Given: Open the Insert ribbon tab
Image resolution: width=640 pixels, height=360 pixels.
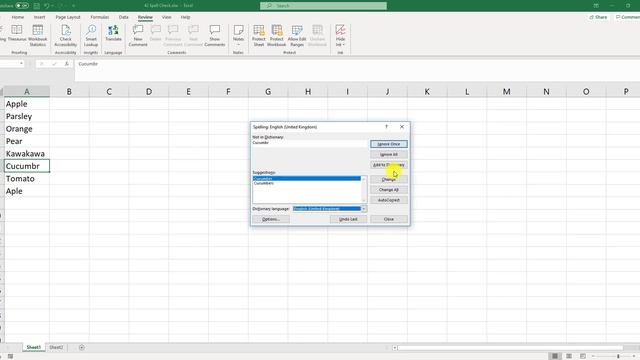Looking at the screenshot, I should point(40,17).
